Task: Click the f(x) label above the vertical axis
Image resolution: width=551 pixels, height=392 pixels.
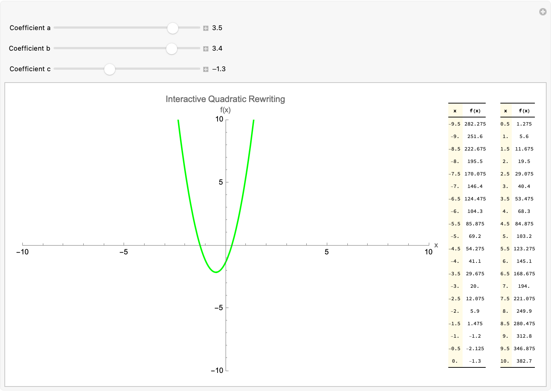Action: click(x=225, y=110)
